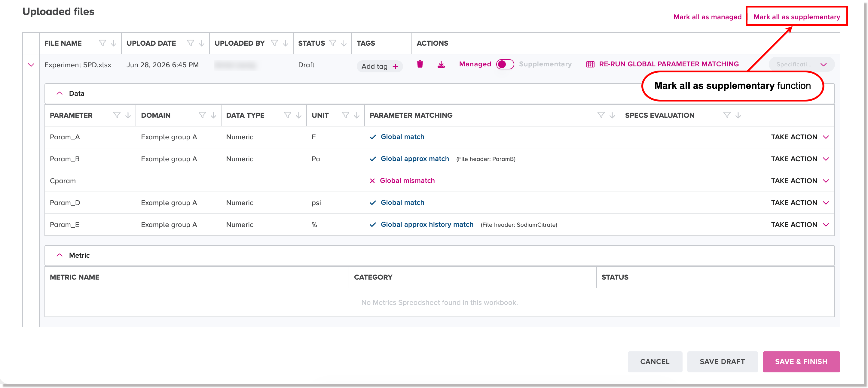Screen dimensions: 868x388
Task: Filter the File Name column
Action: tap(102, 43)
